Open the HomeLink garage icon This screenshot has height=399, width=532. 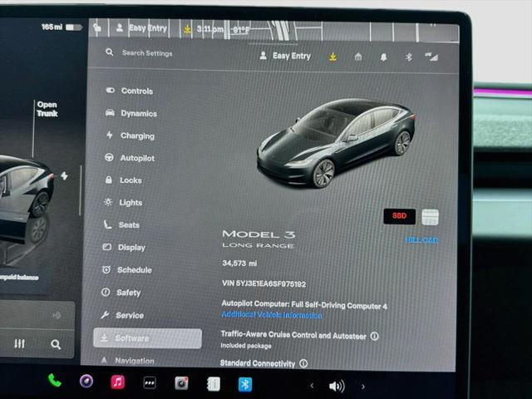358,57
